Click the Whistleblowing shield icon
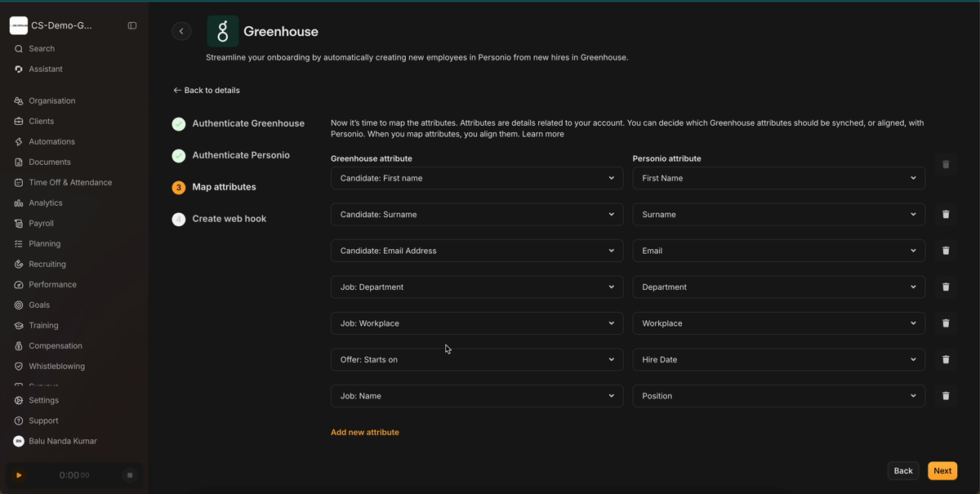The image size is (980, 494). pos(19,367)
